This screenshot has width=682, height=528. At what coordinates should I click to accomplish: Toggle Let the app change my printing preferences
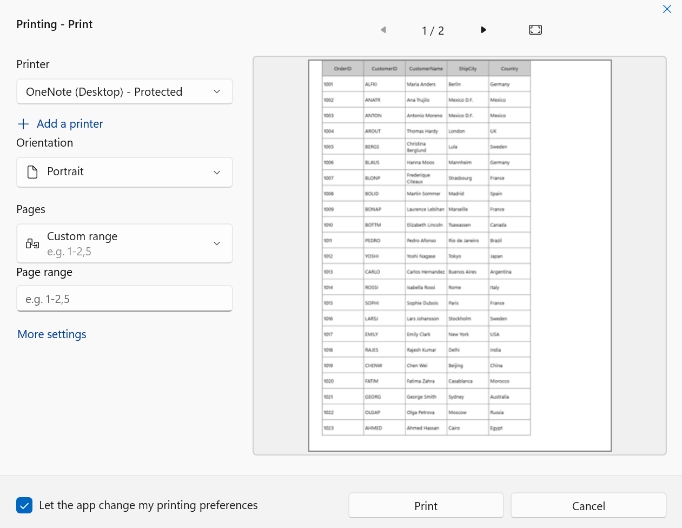[x=24, y=505]
